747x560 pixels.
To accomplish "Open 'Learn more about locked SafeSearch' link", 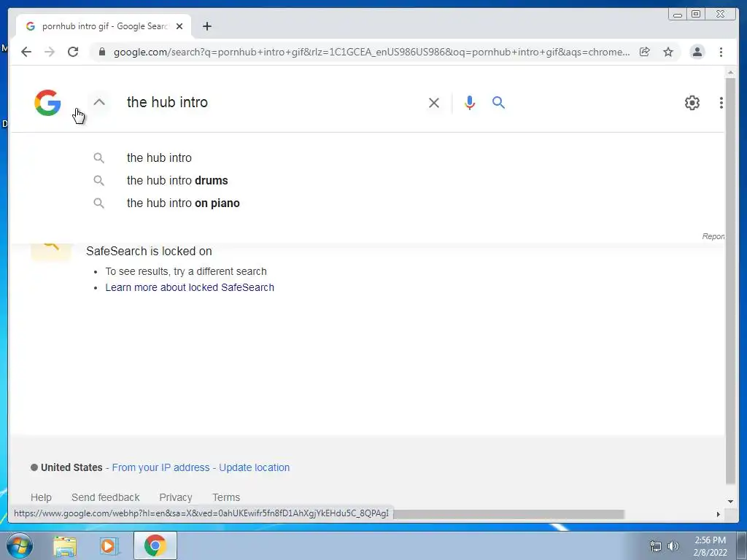I will (190, 287).
